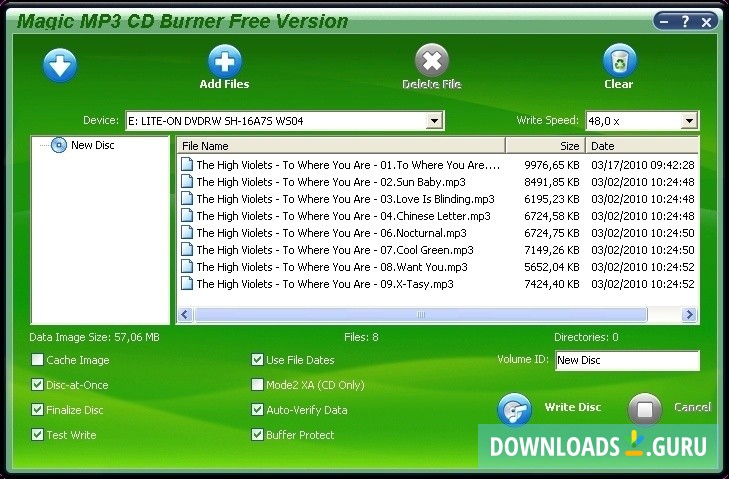
Task: Enable the Cache Image checkbox
Action: (37, 359)
